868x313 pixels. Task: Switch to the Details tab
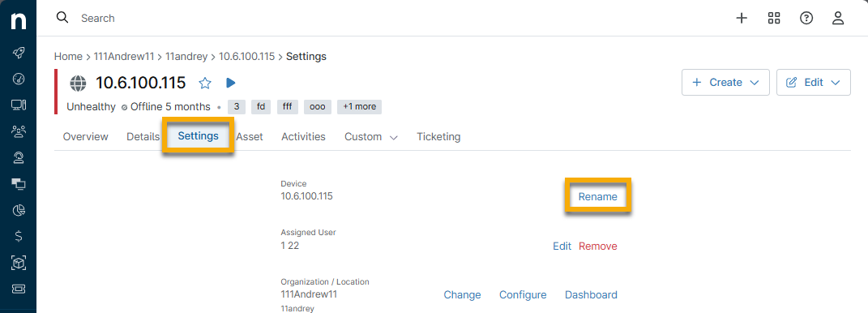(x=143, y=137)
